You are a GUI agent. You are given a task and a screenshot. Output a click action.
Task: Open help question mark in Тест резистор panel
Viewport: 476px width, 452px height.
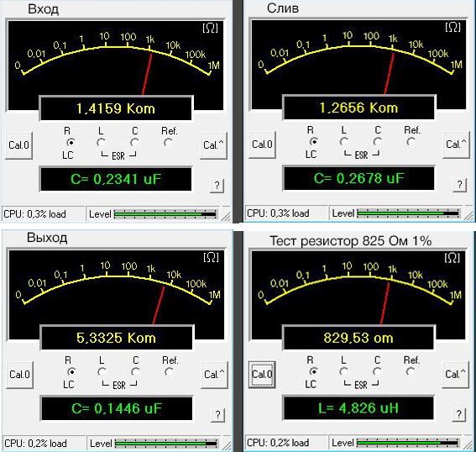click(459, 414)
